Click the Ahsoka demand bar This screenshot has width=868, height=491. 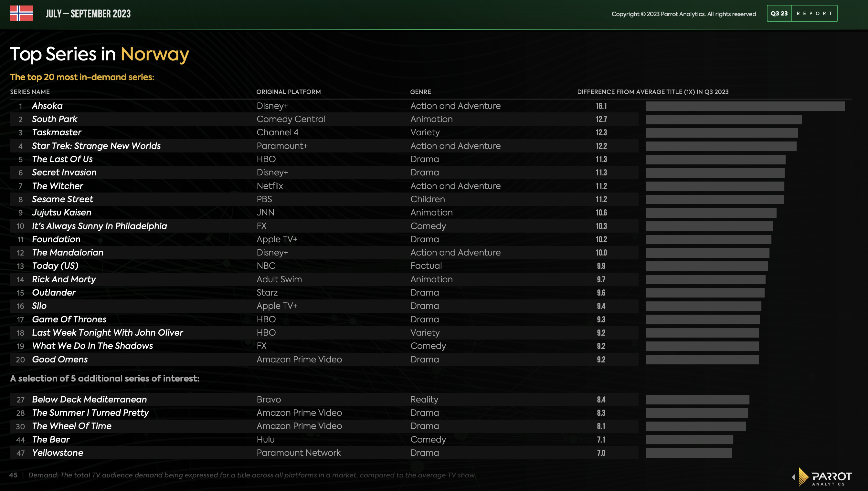click(x=745, y=106)
